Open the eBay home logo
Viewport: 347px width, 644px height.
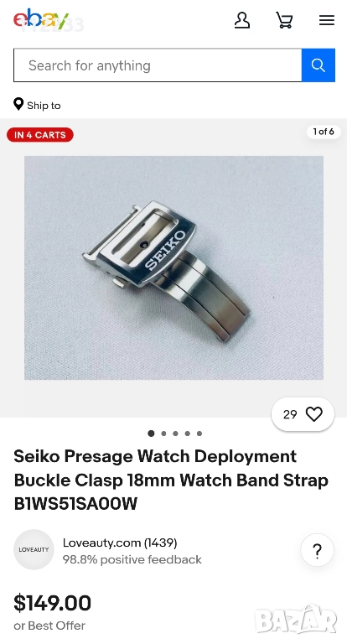41,19
